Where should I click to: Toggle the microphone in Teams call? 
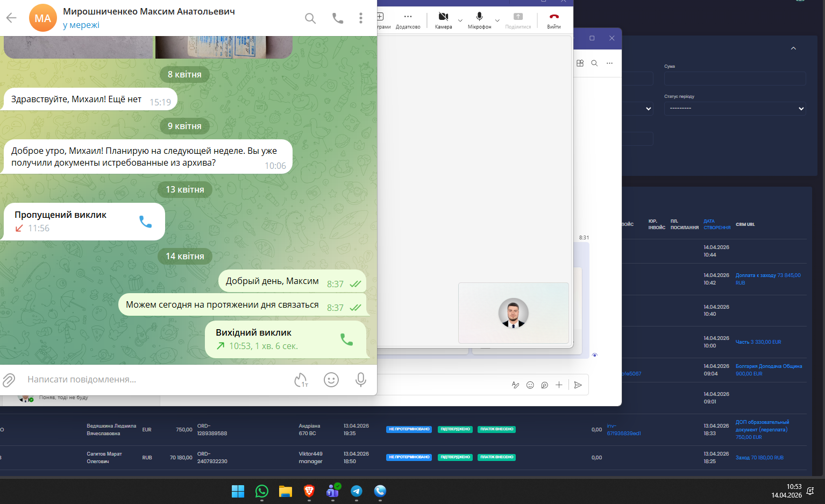pyautogui.click(x=479, y=20)
